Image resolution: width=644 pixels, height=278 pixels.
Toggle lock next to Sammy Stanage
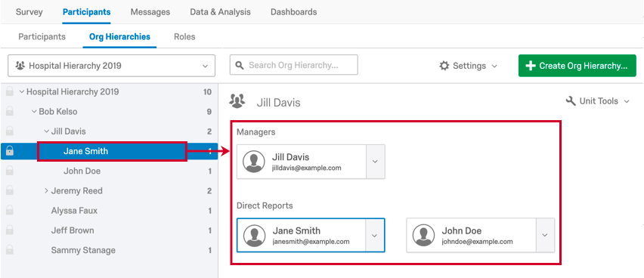9,250
